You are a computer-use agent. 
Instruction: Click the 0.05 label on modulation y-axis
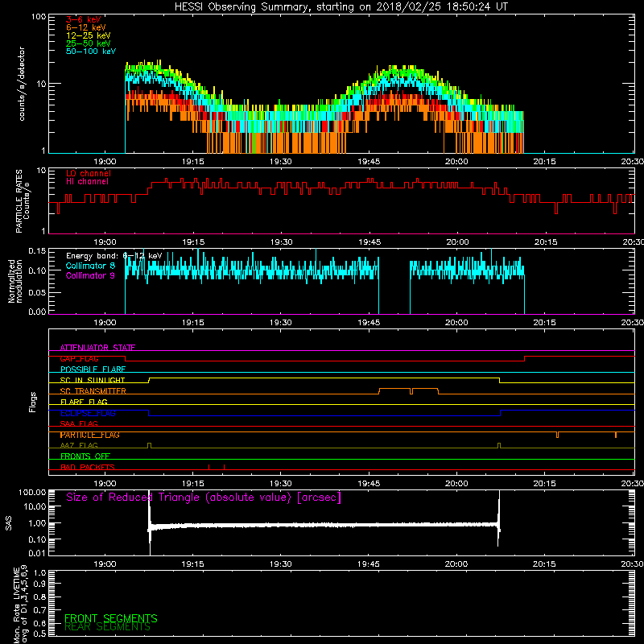coord(37,292)
